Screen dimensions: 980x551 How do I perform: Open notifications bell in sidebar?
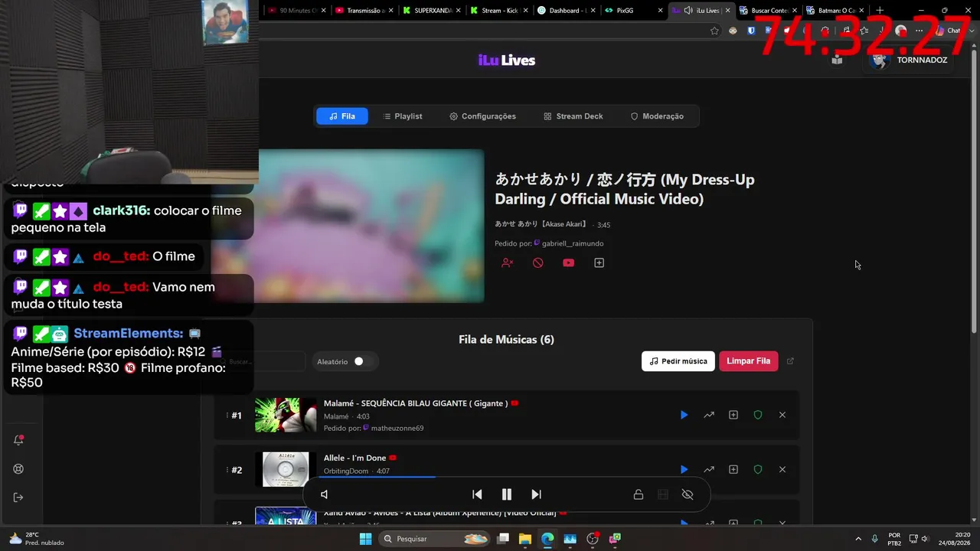pyautogui.click(x=19, y=440)
